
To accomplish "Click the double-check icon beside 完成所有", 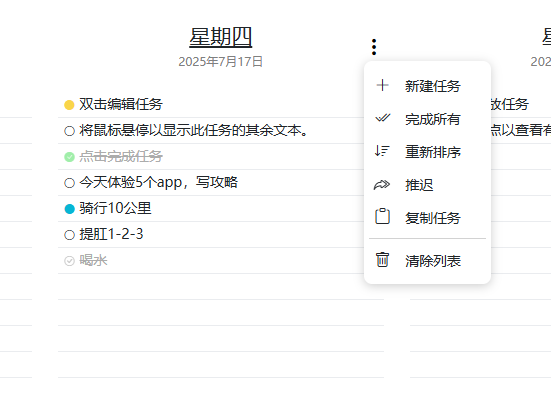I will [382, 118].
